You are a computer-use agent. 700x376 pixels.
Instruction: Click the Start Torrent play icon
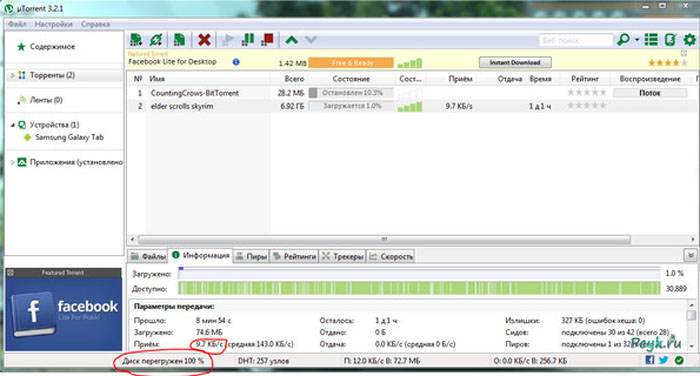(x=228, y=40)
